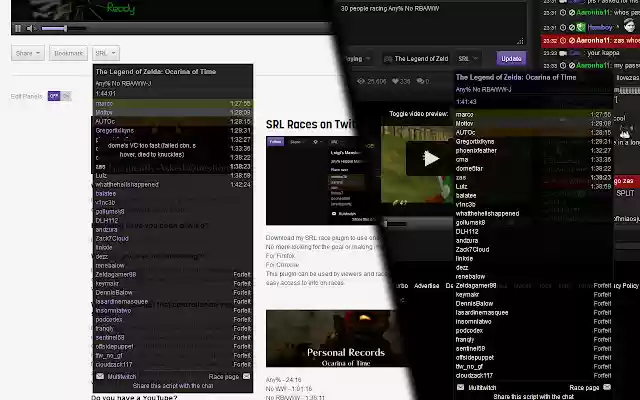Screen dimensions: 640x400
Task: Grab the resize handle of the status text box
Action: [x=520, y=41]
